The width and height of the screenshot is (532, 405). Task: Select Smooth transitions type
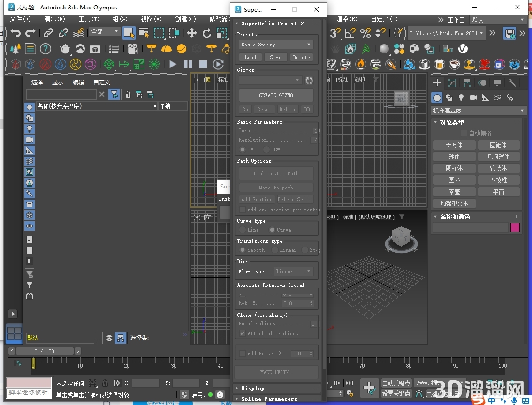point(243,250)
